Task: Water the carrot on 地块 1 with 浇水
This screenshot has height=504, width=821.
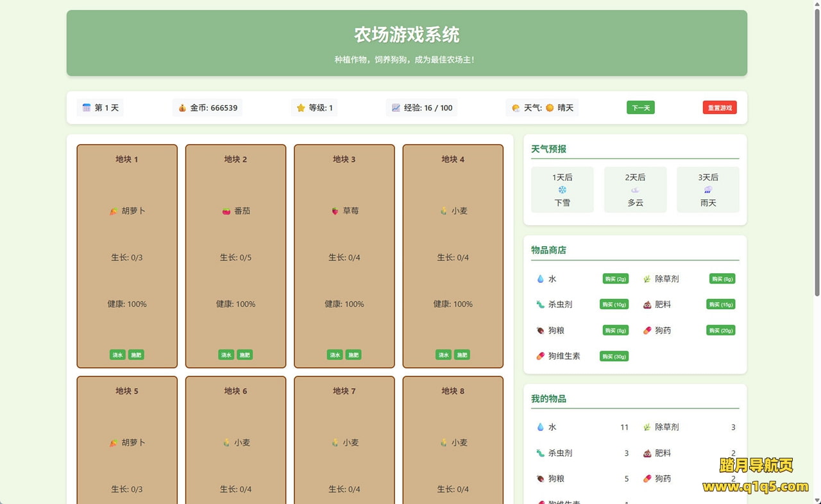Action: pos(117,355)
